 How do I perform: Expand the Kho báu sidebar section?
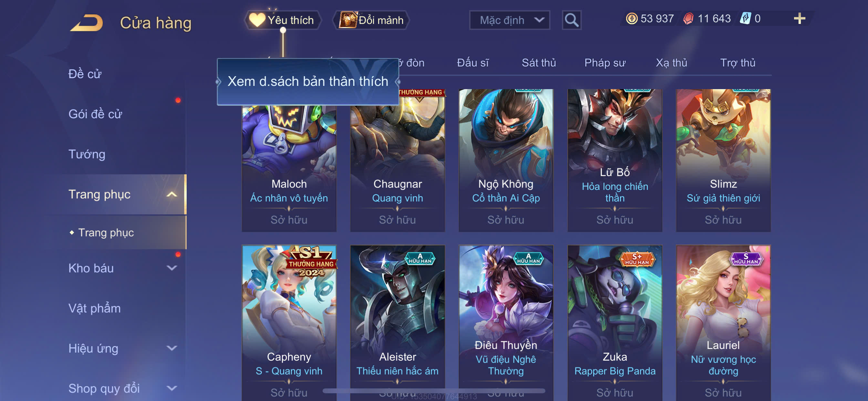pyautogui.click(x=171, y=268)
